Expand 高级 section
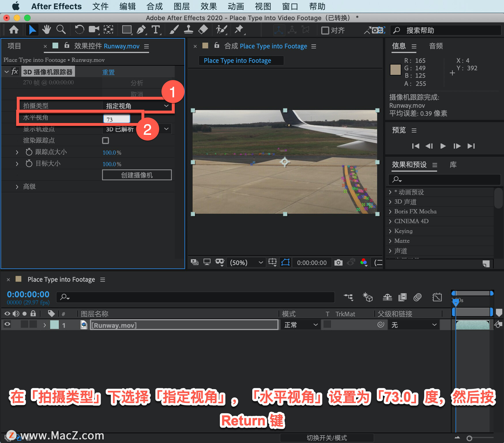This screenshot has width=504, height=443. (x=17, y=187)
